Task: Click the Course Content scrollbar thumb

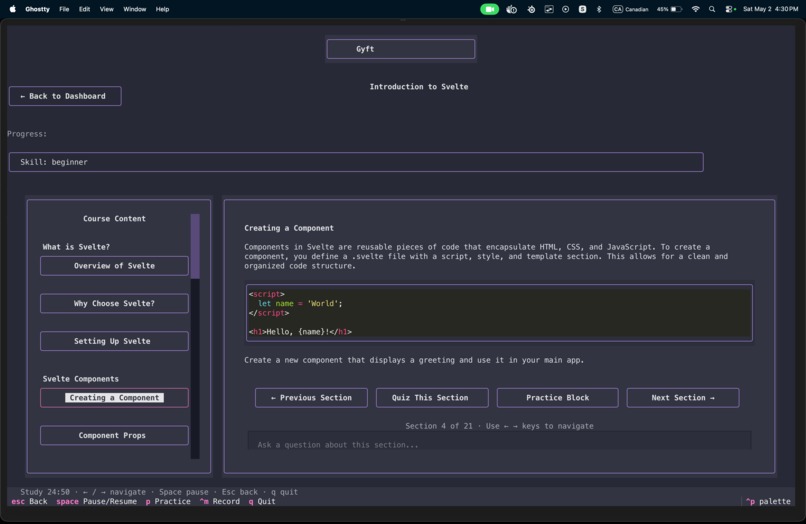Action: (x=195, y=247)
